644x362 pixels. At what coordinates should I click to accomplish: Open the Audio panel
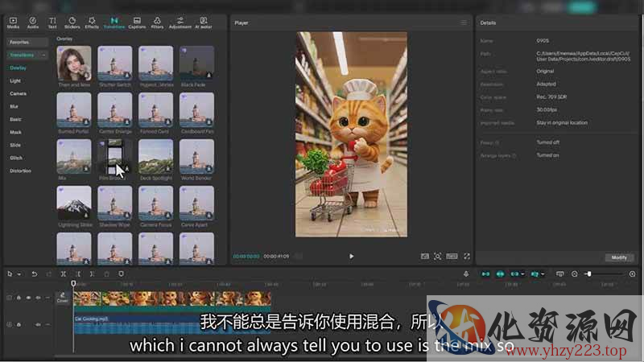33,23
